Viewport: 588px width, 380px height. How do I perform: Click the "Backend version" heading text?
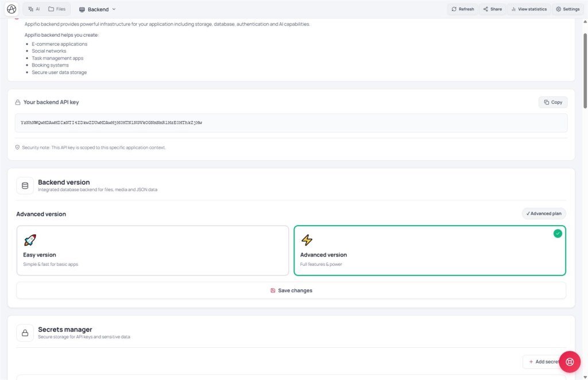[64, 182]
